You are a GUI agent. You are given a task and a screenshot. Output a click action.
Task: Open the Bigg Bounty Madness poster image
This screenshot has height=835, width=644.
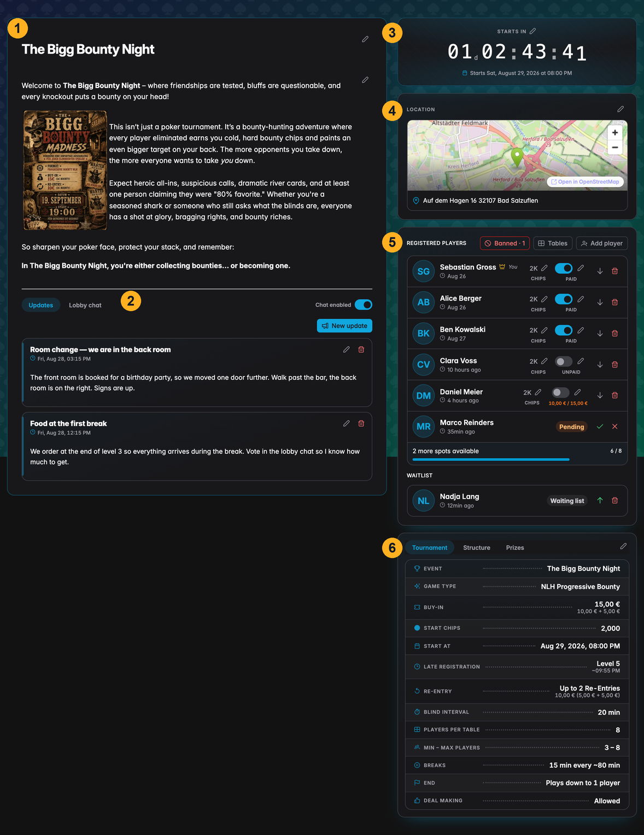click(x=65, y=170)
